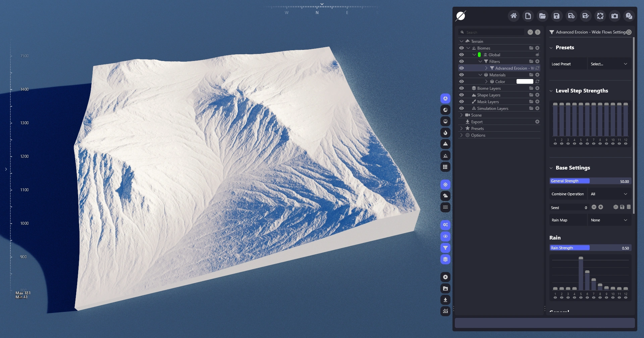
Task: Randomize seed with the dice icon
Action: coord(615,207)
